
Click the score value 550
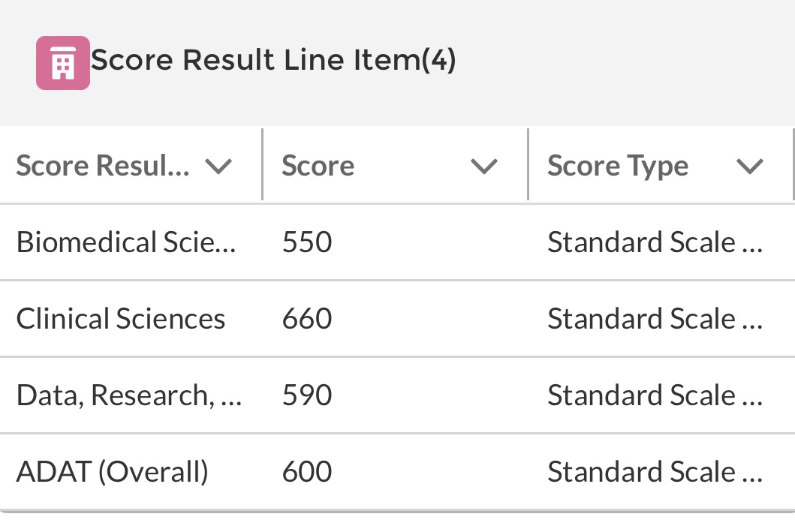pyautogui.click(x=307, y=242)
